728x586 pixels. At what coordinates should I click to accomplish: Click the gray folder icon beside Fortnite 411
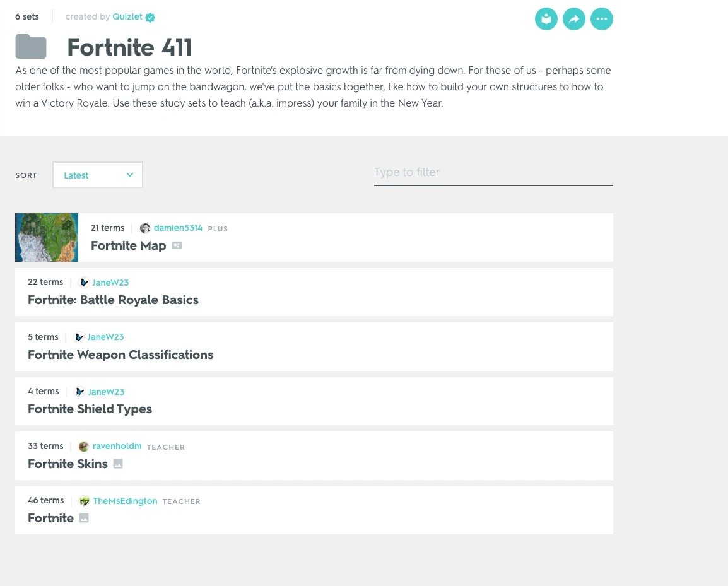(31, 46)
